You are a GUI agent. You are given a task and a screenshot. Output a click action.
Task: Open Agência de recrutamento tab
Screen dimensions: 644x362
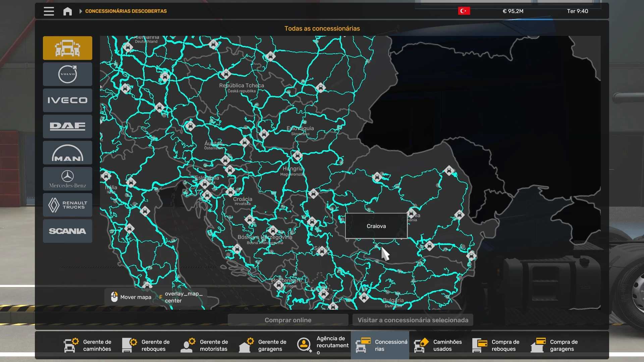322,345
